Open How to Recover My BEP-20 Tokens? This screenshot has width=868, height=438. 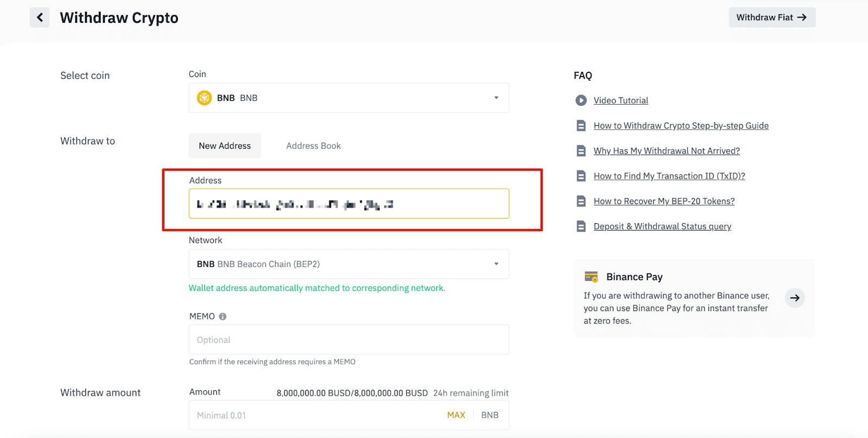(x=664, y=201)
